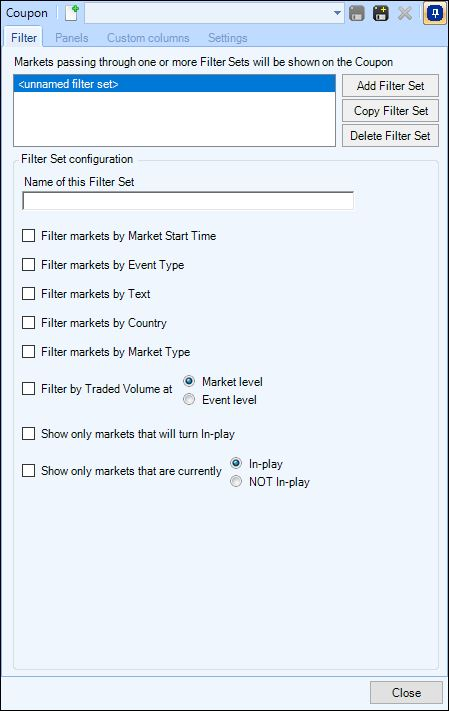Click the save-as disk icon with plus
The image size is (449, 711).
pos(381,13)
